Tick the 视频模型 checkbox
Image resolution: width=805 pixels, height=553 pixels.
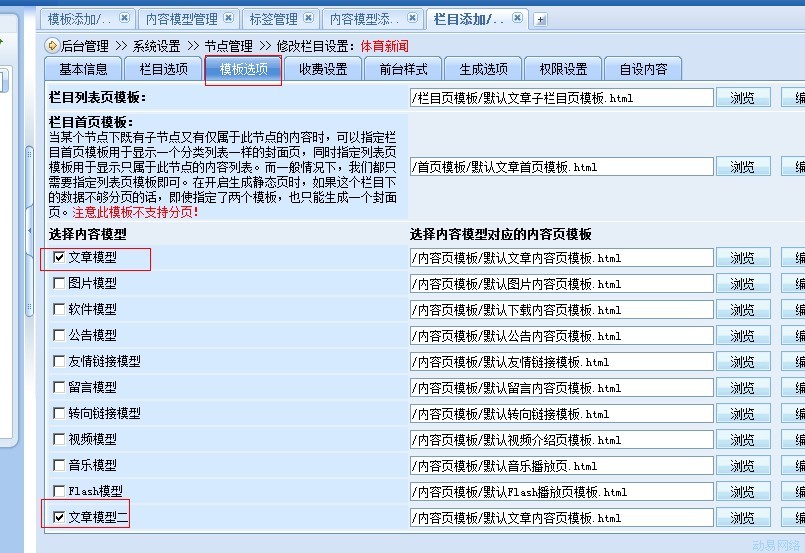tap(59, 439)
